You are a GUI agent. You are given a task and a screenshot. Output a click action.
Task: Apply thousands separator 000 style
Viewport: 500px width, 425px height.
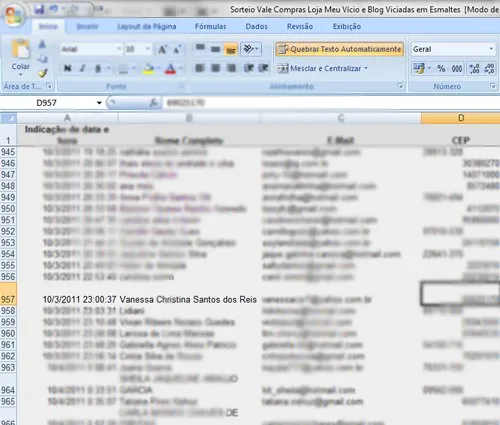(457, 69)
